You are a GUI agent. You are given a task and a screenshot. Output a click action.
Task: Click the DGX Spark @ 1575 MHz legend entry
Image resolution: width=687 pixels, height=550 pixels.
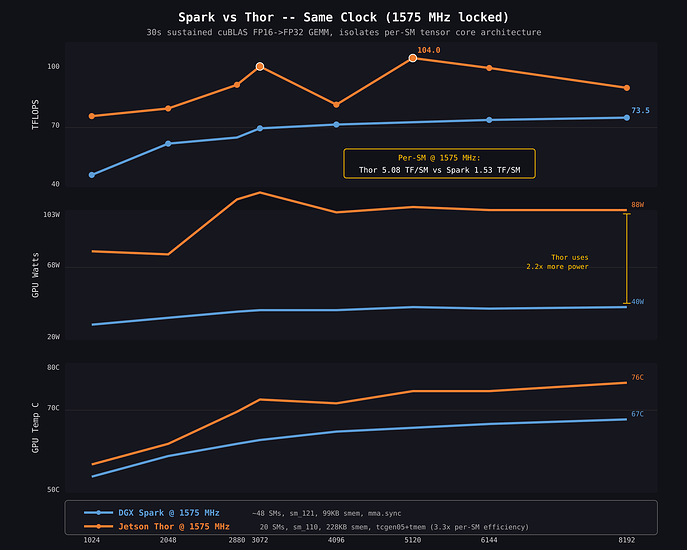(152, 513)
